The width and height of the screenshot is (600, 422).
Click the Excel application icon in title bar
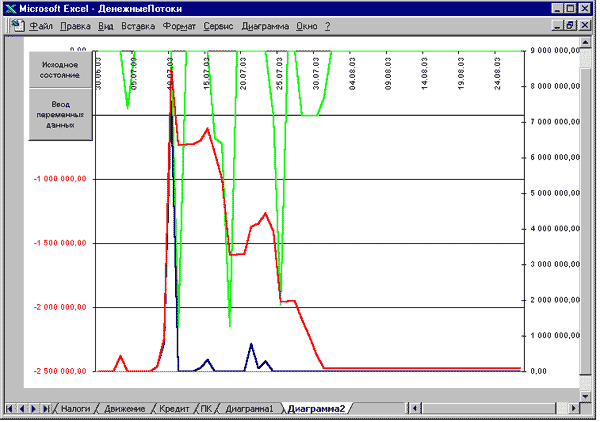point(11,8)
